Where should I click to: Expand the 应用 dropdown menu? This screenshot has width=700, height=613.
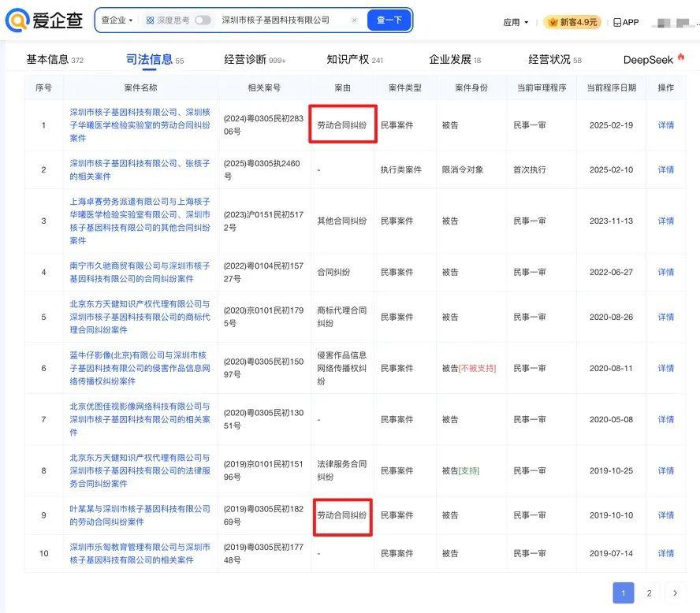pyautogui.click(x=516, y=22)
